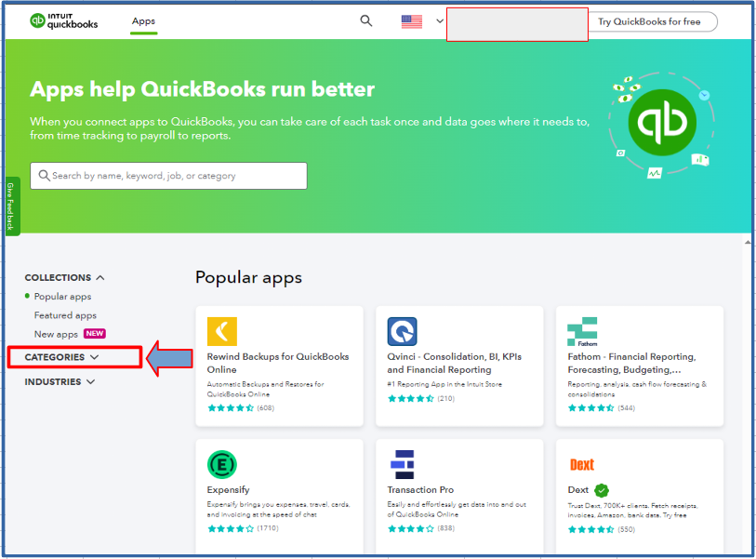Click the Dext orange logo
The image size is (756, 559).
pyautogui.click(x=582, y=464)
